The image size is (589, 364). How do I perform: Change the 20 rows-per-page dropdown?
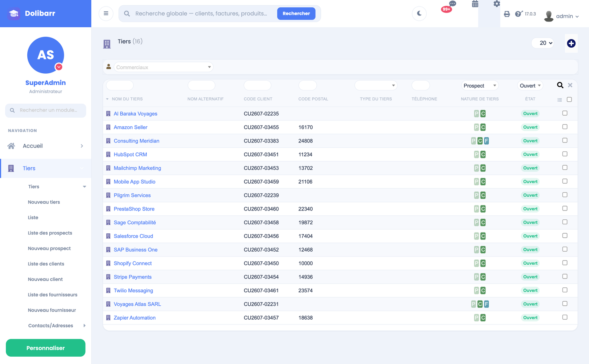click(x=543, y=43)
